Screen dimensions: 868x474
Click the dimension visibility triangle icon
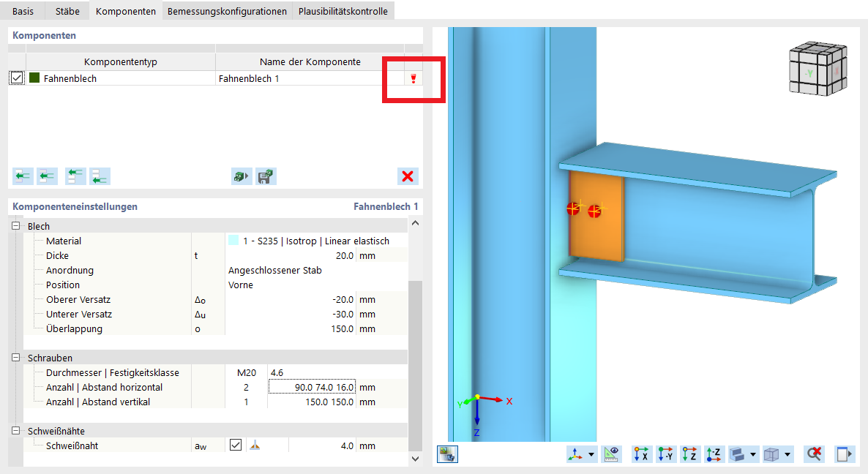(611, 454)
